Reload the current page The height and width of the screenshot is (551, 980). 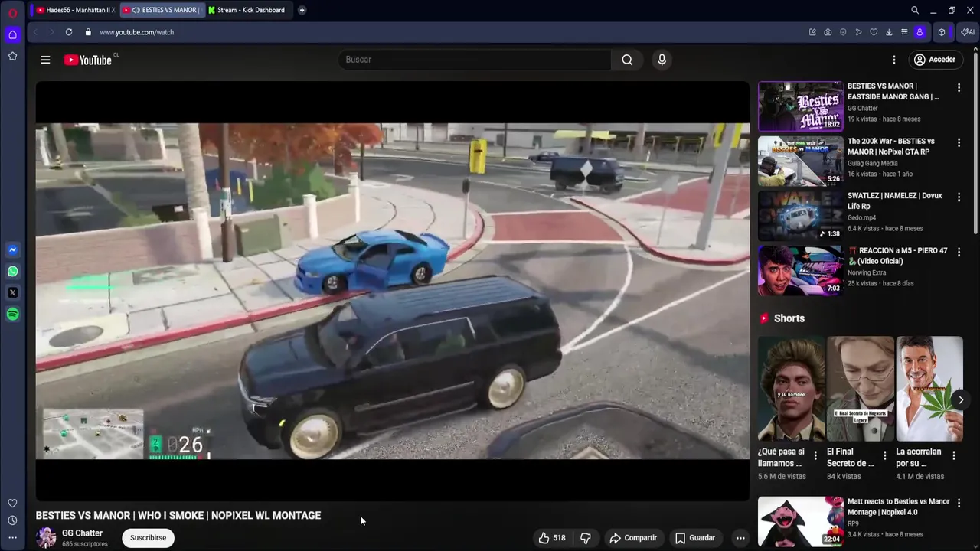click(x=69, y=32)
